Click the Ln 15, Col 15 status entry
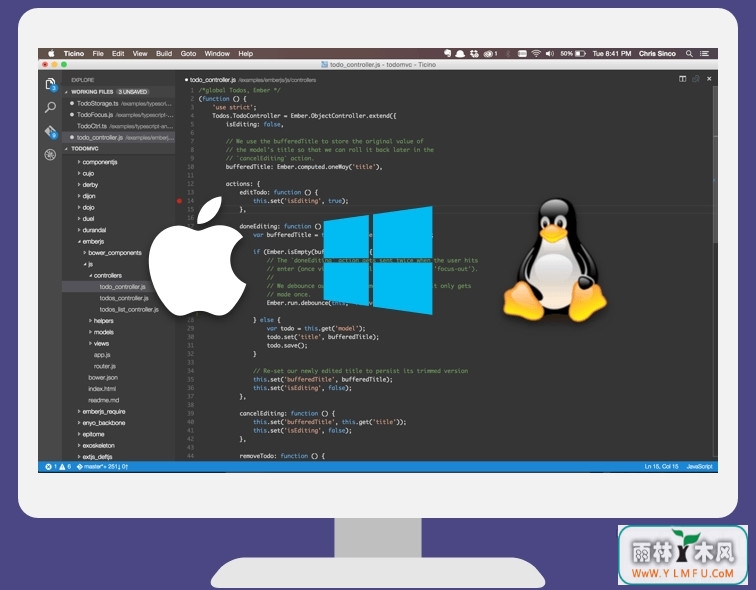This screenshot has width=756, height=590. [x=661, y=467]
